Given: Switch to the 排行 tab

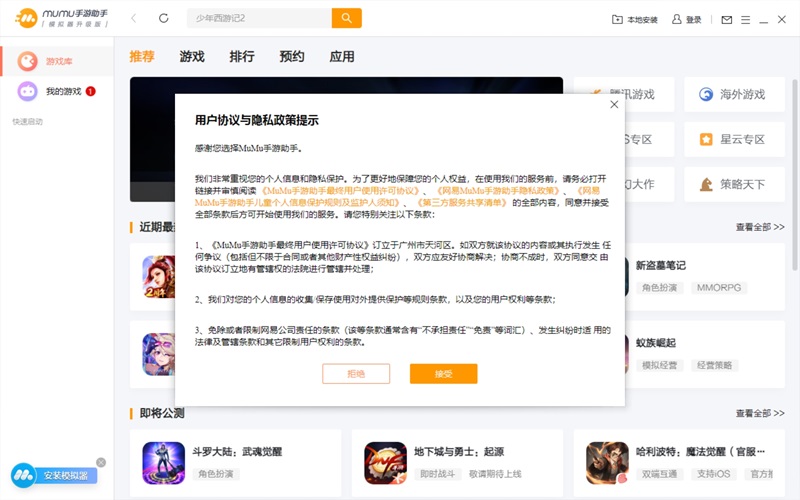Looking at the screenshot, I should (x=242, y=56).
